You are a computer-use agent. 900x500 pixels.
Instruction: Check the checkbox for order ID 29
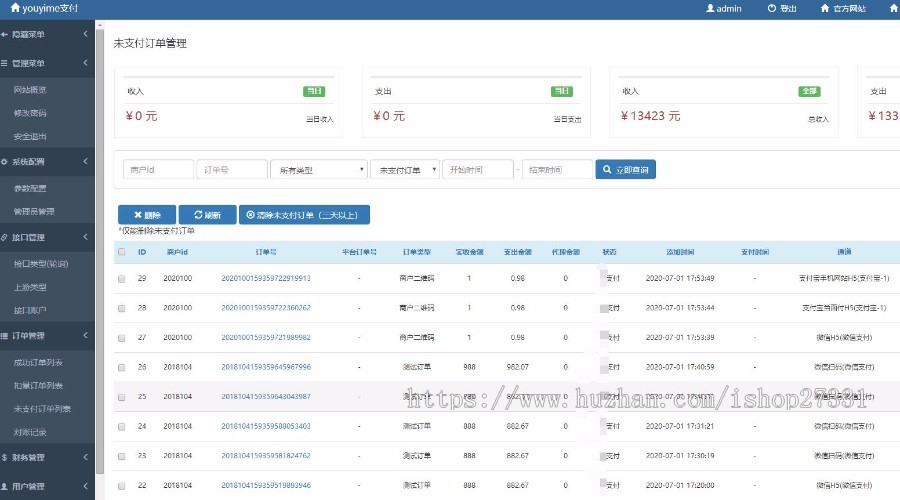point(122,278)
